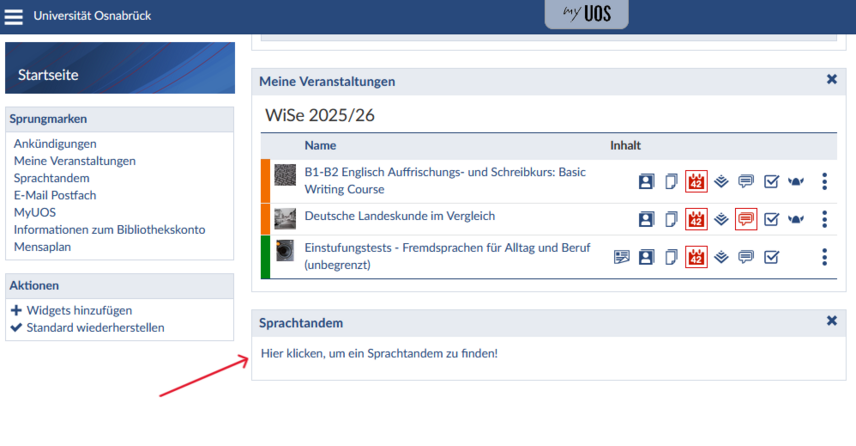
Task: Open red forum speech bubble in Deutsche Landeskunde
Action: click(x=745, y=219)
